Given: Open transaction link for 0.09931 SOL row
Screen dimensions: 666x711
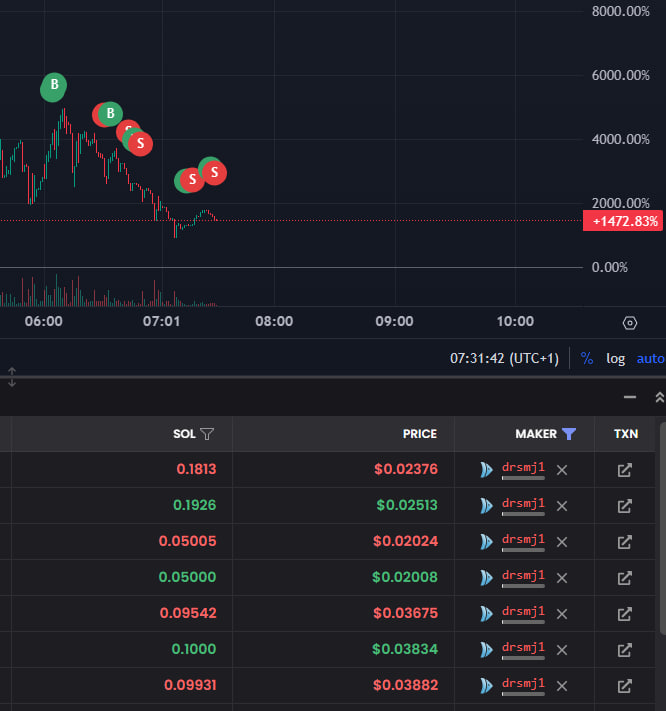Looking at the screenshot, I should (625, 686).
